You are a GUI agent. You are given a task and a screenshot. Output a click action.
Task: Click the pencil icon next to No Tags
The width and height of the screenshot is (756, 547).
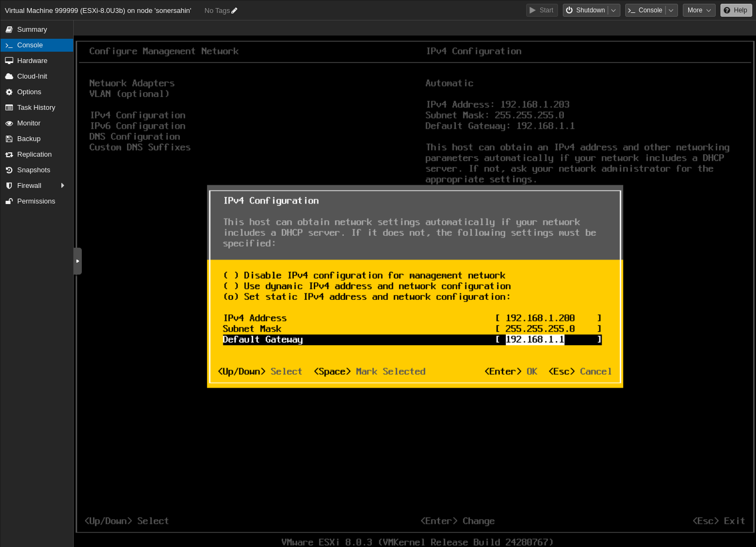[235, 10]
